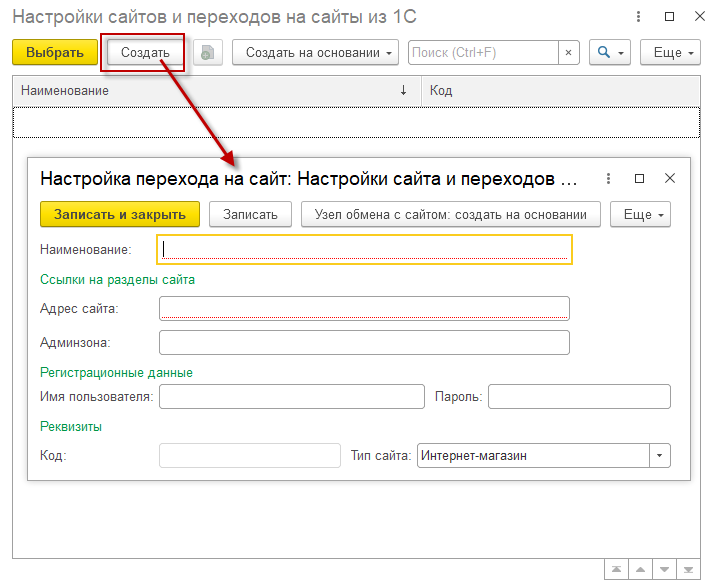Viewport: 717px width, 587px height.
Task: Expand the Тип сайта dropdown arrow
Action: coord(659,455)
